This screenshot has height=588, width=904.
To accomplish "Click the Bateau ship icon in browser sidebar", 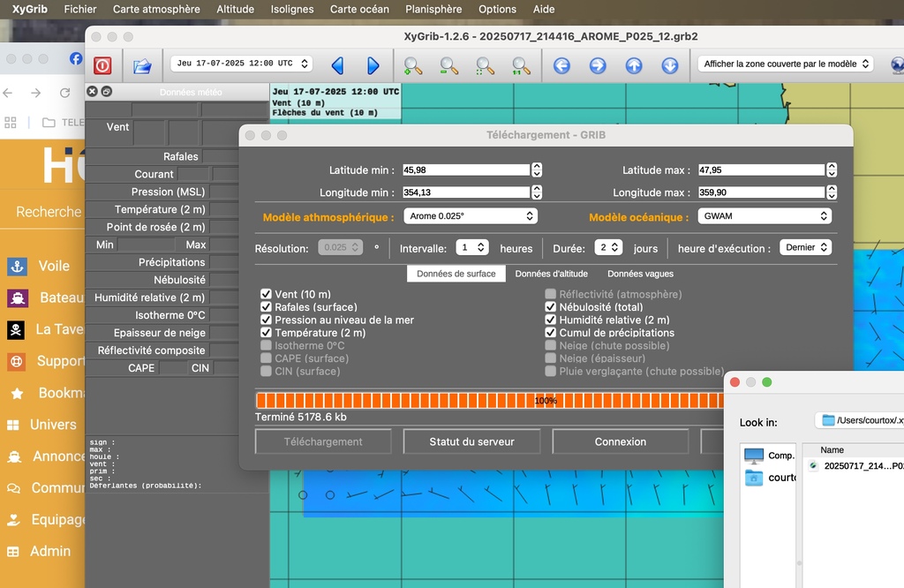I will coord(17,298).
